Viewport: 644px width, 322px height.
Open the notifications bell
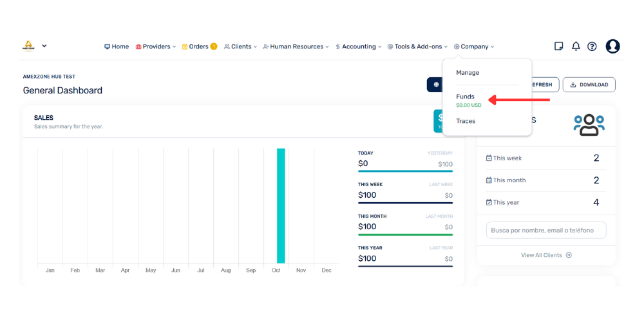576,46
